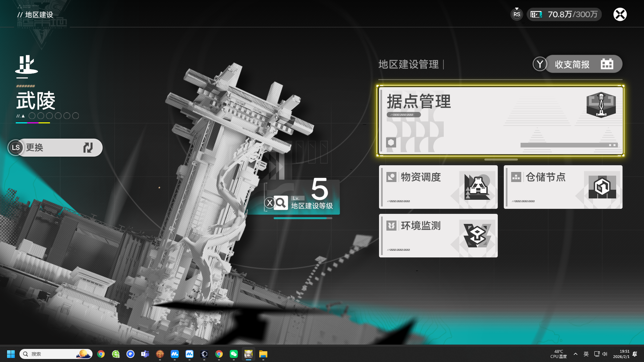This screenshot has height=362, width=644.
Task: Click the 物资调度 dispatch pyramid icon
Action: [x=477, y=186]
